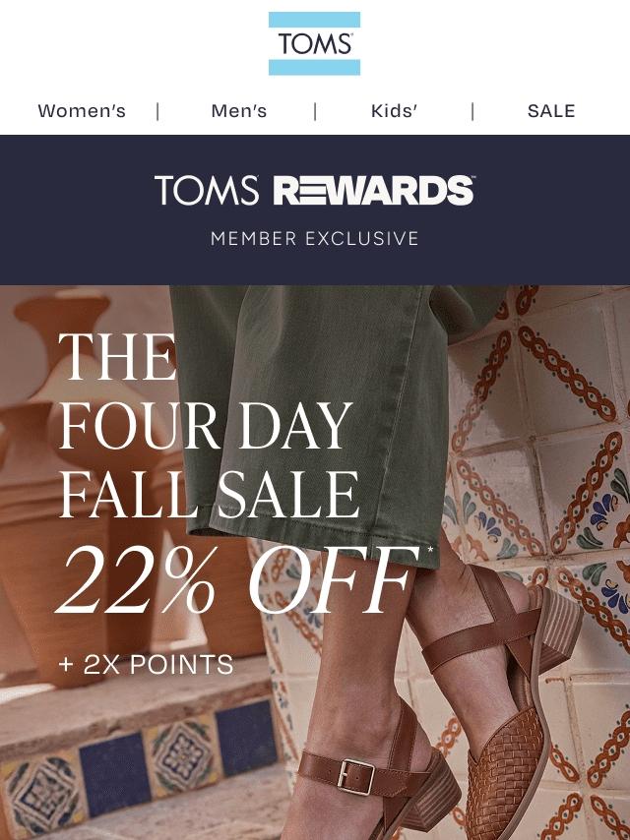Open the SALE link

click(551, 111)
